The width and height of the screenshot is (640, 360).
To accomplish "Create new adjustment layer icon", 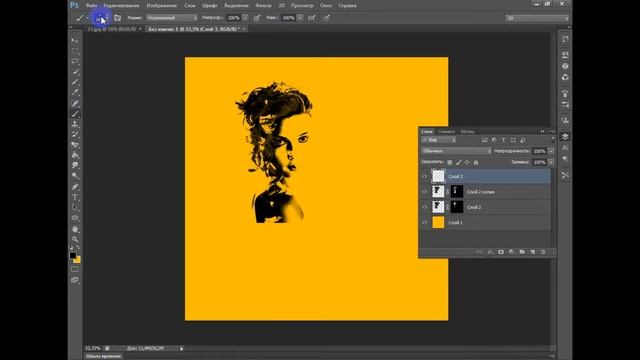I will 511,252.
